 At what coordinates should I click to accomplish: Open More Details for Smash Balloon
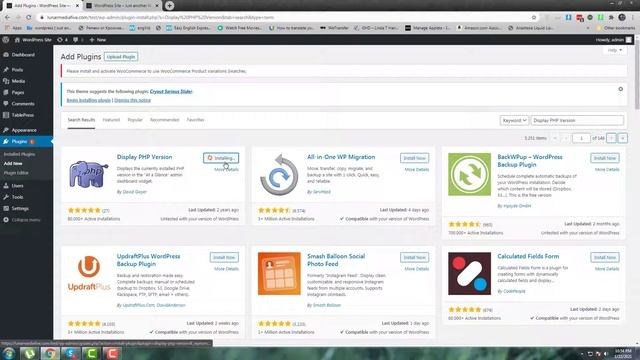pyautogui.click(x=417, y=269)
